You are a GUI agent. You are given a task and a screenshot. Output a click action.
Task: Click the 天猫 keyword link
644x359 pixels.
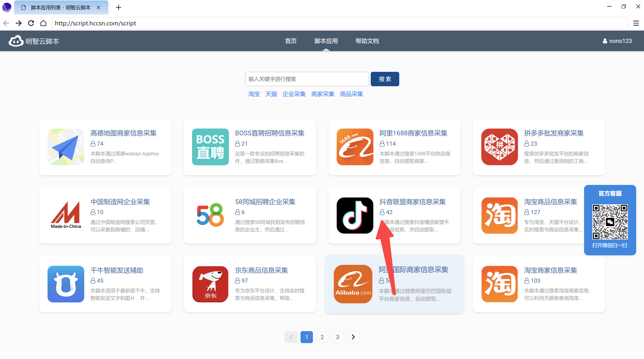coord(271,94)
